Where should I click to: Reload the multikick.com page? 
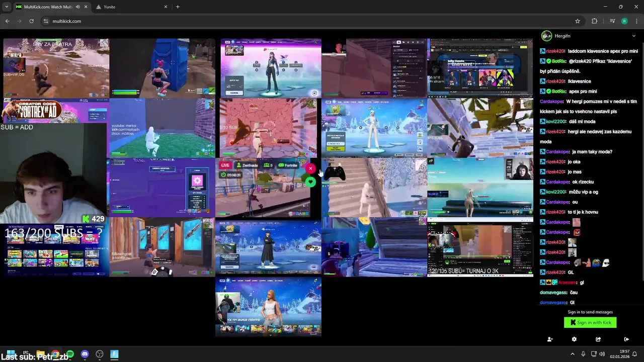pyautogui.click(x=31, y=21)
